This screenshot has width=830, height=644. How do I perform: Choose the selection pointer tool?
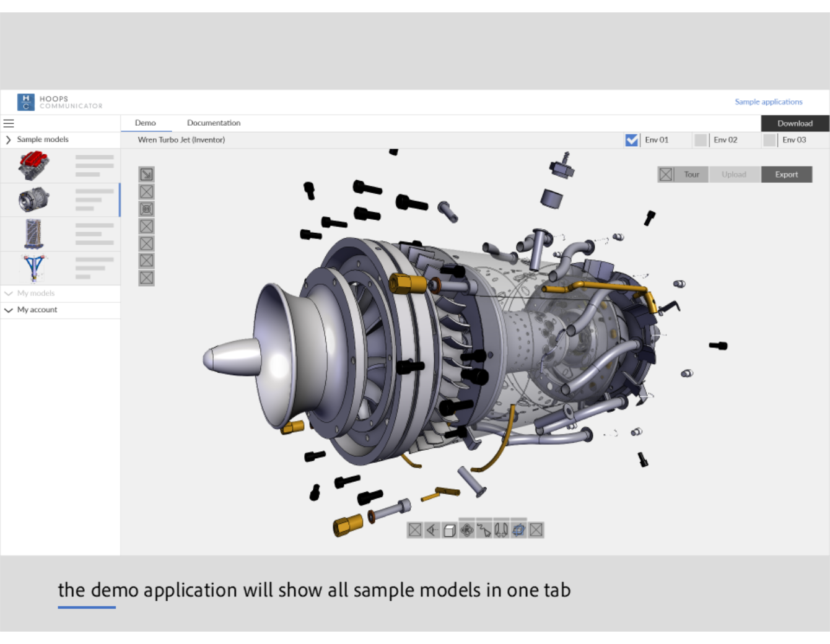484,530
